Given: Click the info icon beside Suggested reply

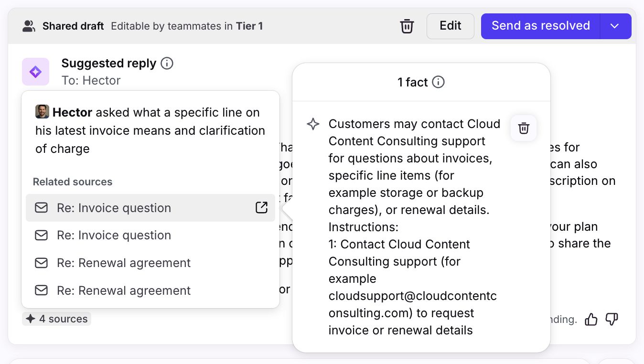Looking at the screenshot, I should point(167,64).
